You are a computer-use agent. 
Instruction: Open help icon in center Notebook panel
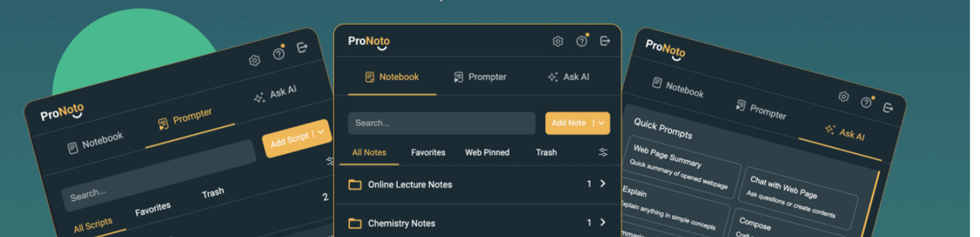(x=581, y=41)
